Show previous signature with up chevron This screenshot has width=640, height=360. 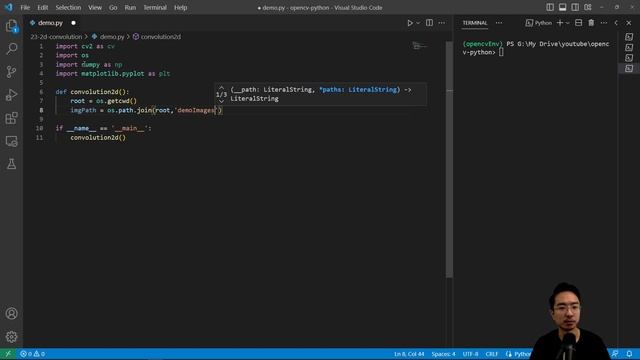[221, 88]
